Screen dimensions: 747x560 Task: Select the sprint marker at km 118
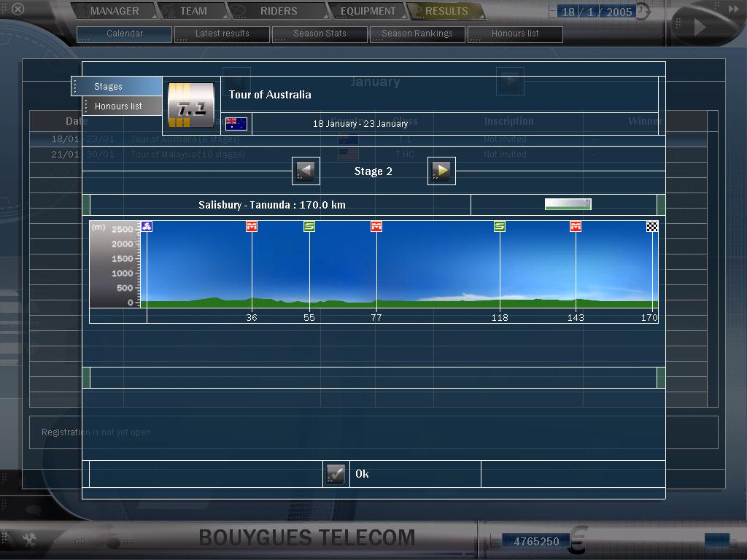pos(500,226)
